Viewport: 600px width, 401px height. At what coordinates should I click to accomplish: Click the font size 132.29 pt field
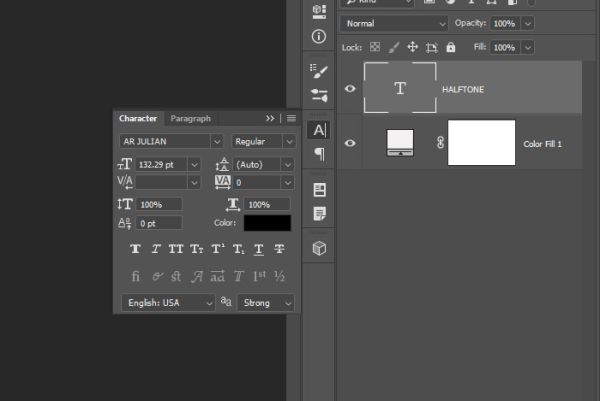pos(161,165)
